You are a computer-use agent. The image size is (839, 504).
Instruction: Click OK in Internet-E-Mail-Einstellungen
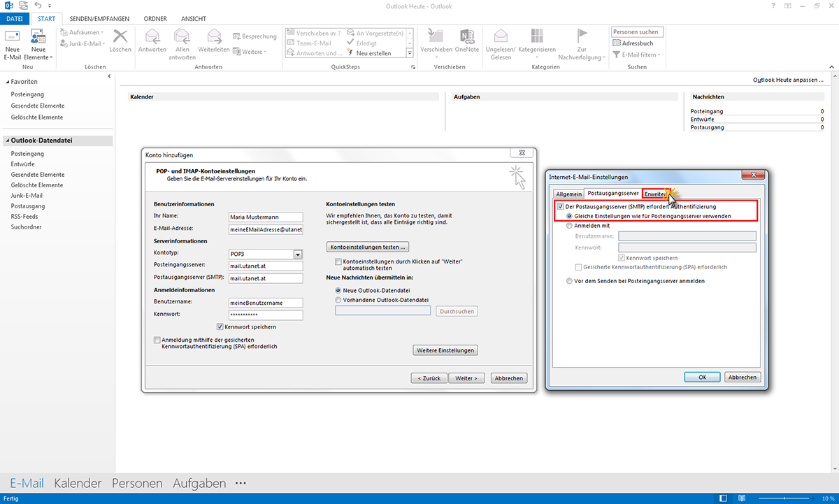(703, 377)
